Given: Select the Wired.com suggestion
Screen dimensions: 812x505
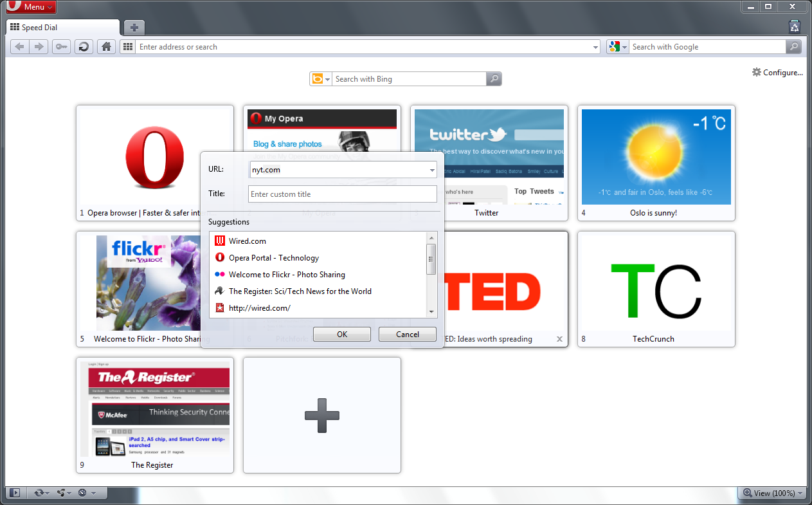Looking at the screenshot, I should point(318,241).
